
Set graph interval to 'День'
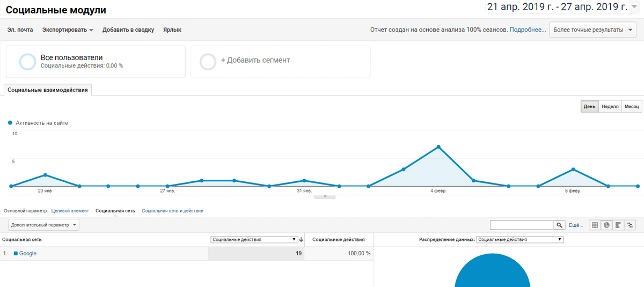tap(589, 106)
